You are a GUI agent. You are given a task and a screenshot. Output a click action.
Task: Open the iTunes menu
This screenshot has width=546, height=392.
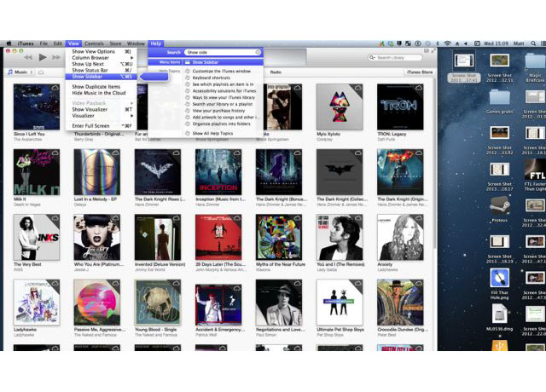pyautogui.click(x=26, y=43)
